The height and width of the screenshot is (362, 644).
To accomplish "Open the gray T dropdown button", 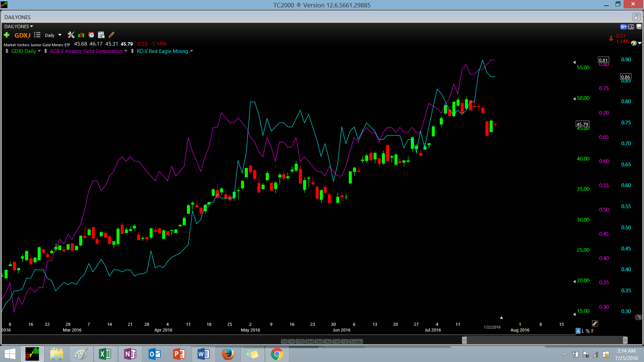I will coord(631,27).
